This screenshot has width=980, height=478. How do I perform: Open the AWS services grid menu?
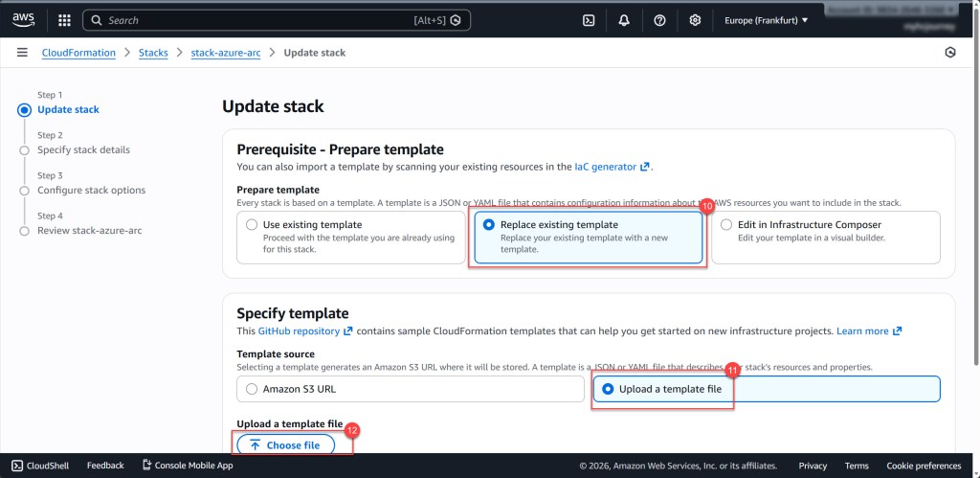(64, 20)
